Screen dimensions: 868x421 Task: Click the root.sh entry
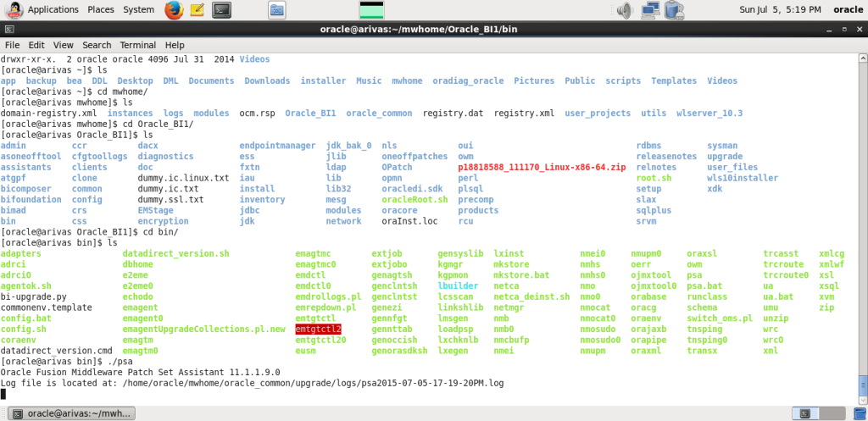[654, 178]
